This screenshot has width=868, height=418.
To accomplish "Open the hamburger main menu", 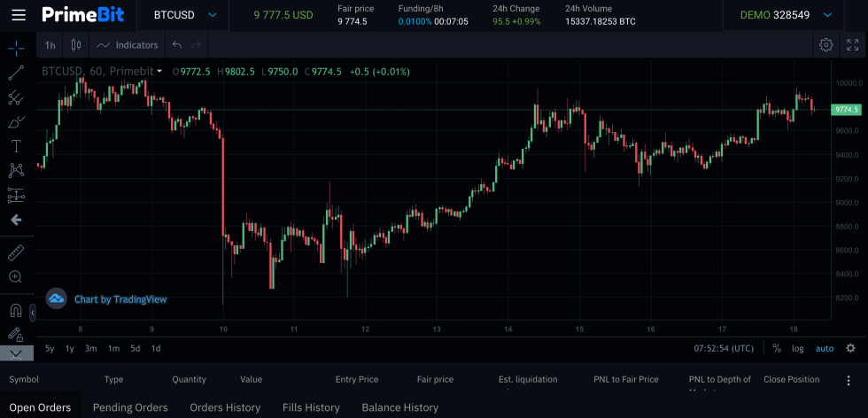I will click(19, 15).
